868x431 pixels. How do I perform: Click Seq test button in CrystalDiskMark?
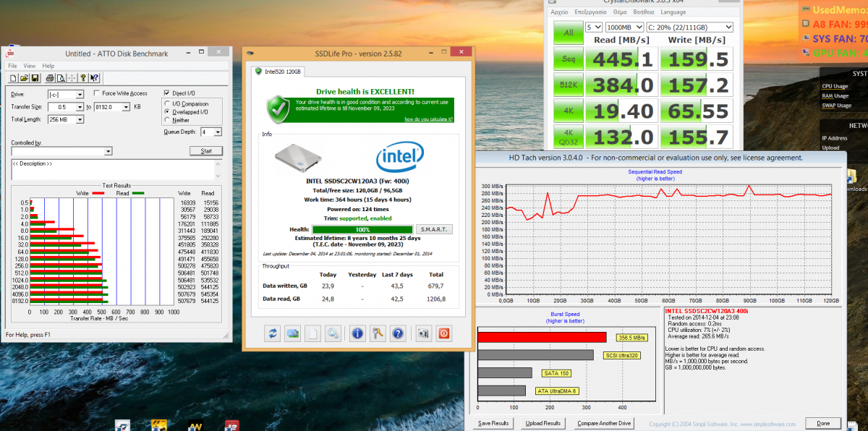(x=568, y=59)
